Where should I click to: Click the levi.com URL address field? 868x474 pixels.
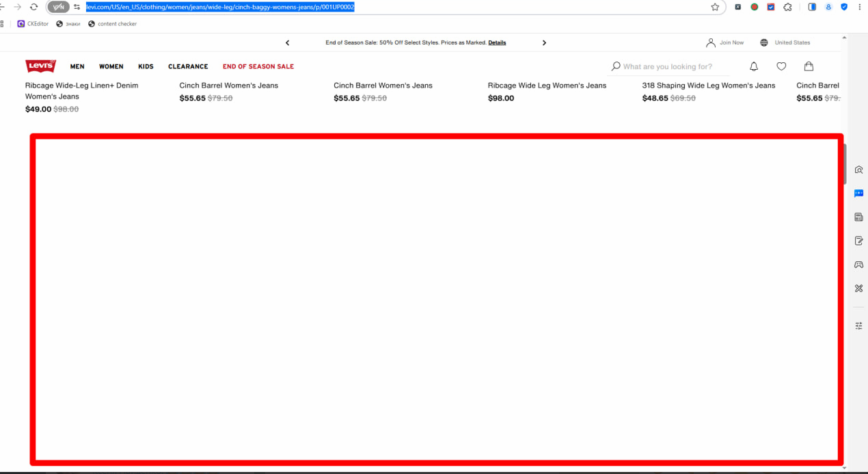point(220,7)
